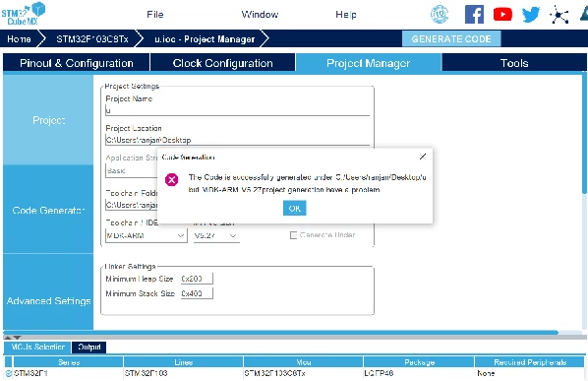The width and height of the screenshot is (588, 381).
Task: Sort by the Lines column header
Action: tap(183, 362)
